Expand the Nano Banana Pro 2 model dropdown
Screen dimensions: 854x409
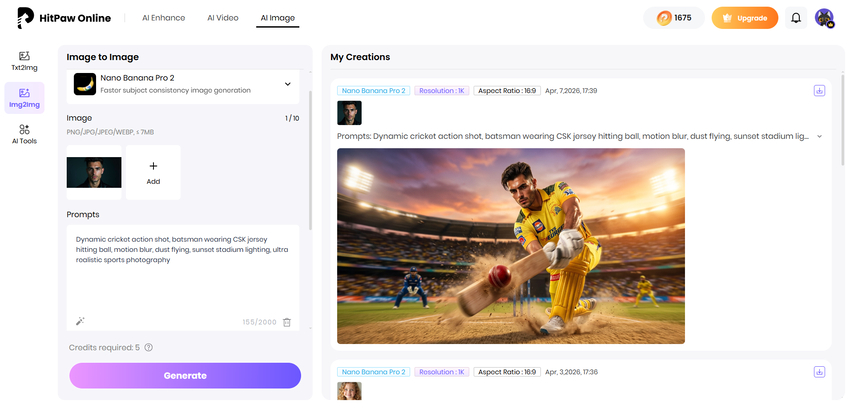click(288, 84)
